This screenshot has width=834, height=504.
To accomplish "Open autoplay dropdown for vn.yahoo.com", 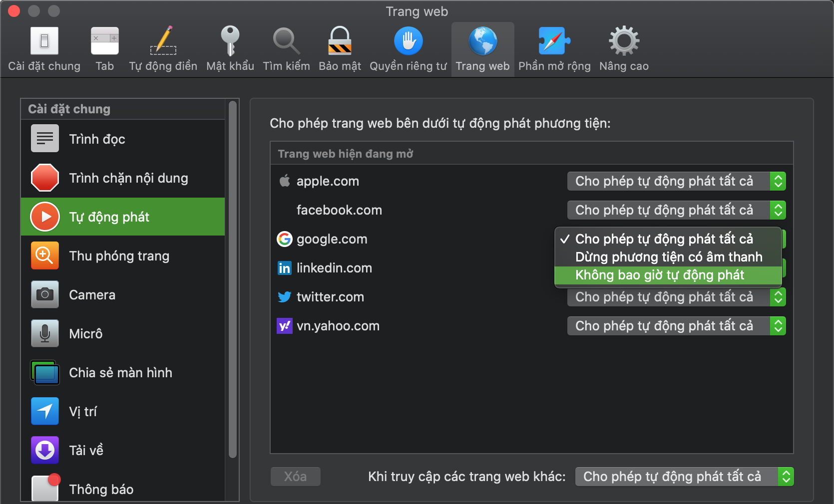I will click(x=676, y=326).
